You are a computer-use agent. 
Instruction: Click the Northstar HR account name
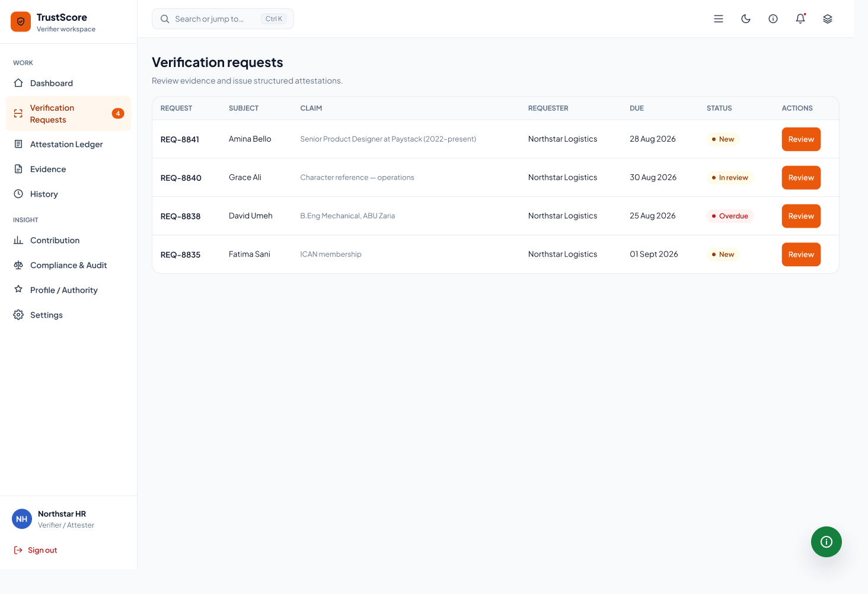[62, 514]
